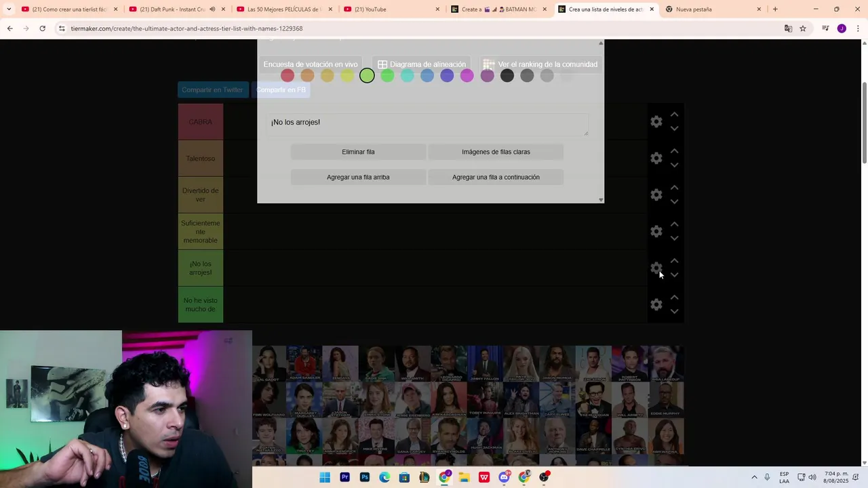Viewport: 868px width, 488px height.
Task: Pick the magenta row color swatch
Action: tap(467, 76)
